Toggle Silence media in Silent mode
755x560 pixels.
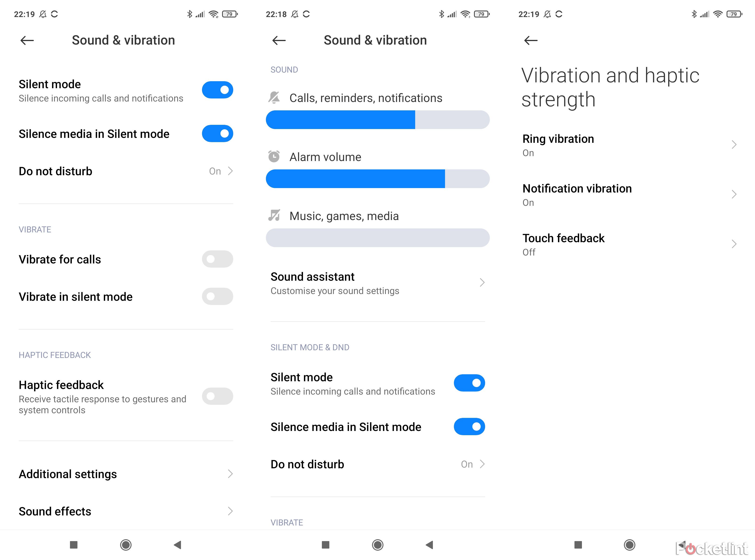tap(218, 134)
